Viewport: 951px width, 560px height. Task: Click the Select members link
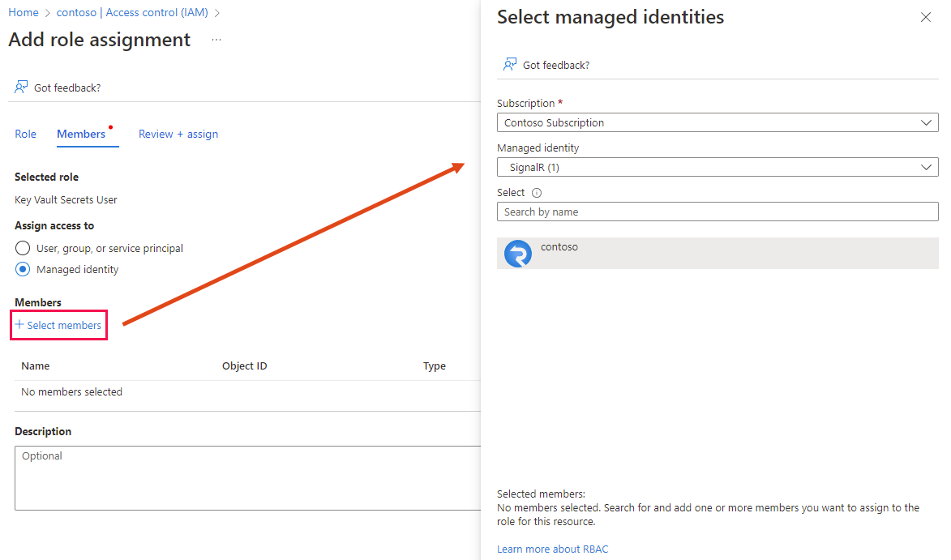tap(58, 325)
